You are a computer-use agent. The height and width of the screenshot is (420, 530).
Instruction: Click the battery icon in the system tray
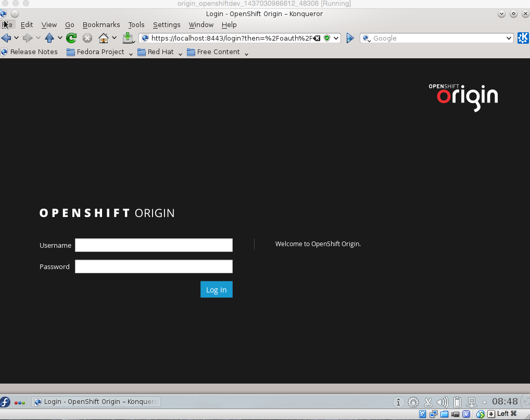pyautogui.click(x=457, y=402)
